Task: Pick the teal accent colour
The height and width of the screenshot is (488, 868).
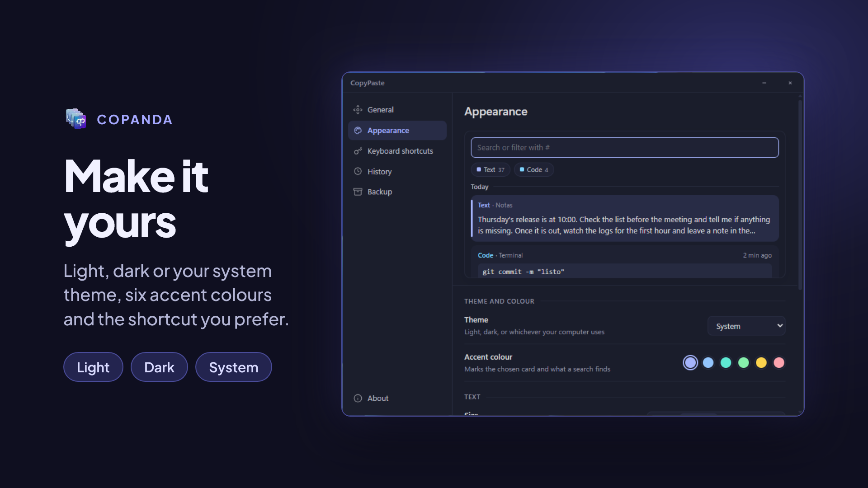Action: pyautogui.click(x=726, y=362)
